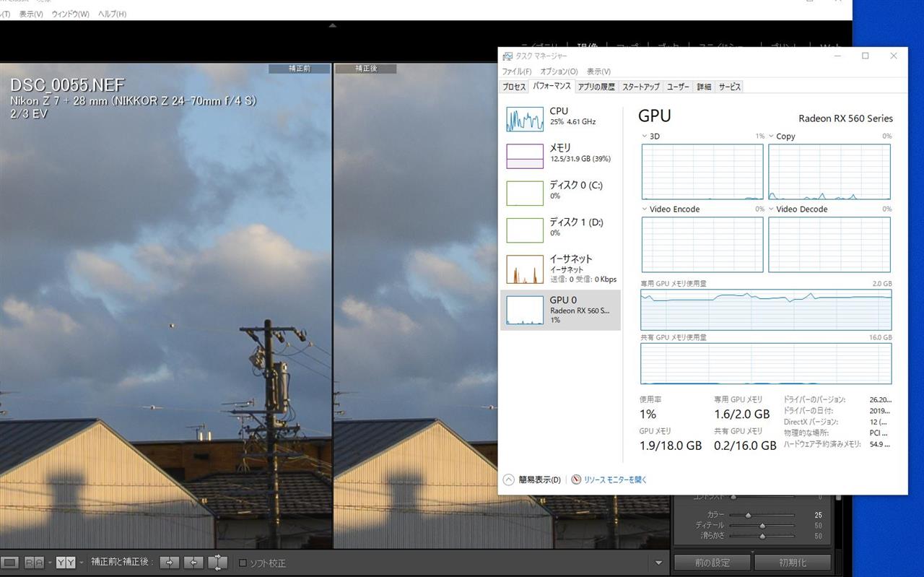Enable the ソフト校正 checkbox
The image size is (924, 577).
tap(243, 563)
